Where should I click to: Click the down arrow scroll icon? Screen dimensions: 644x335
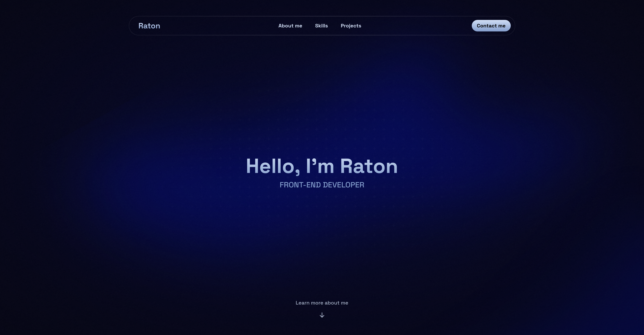(x=322, y=315)
